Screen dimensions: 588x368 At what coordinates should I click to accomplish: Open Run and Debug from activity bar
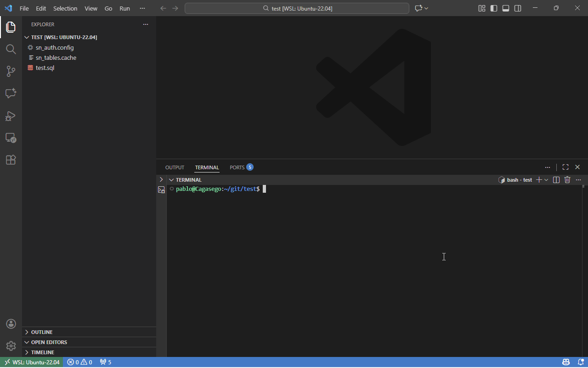pos(11,116)
